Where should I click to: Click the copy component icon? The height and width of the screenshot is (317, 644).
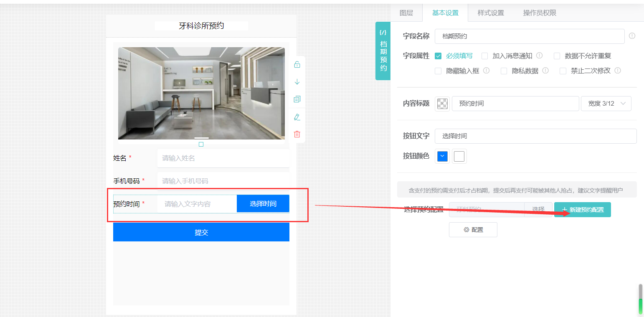[x=297, y=99]
